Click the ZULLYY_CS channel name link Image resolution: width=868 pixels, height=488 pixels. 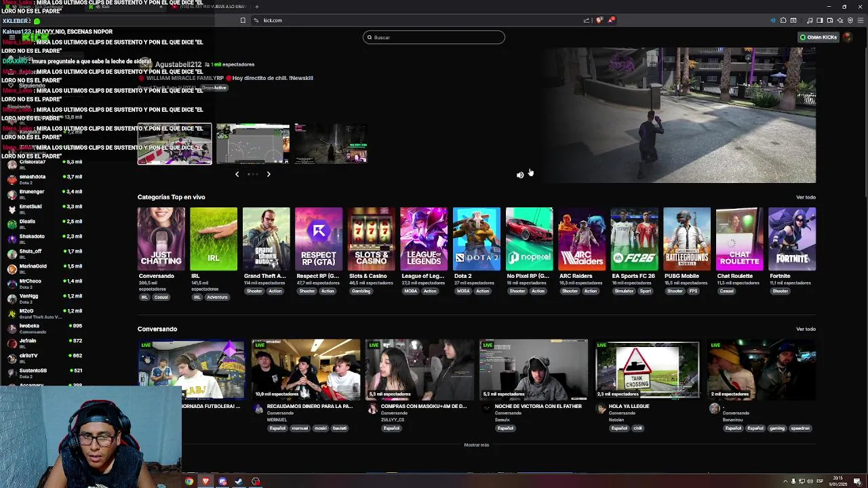pyautogui.click(x=393, y=420)
